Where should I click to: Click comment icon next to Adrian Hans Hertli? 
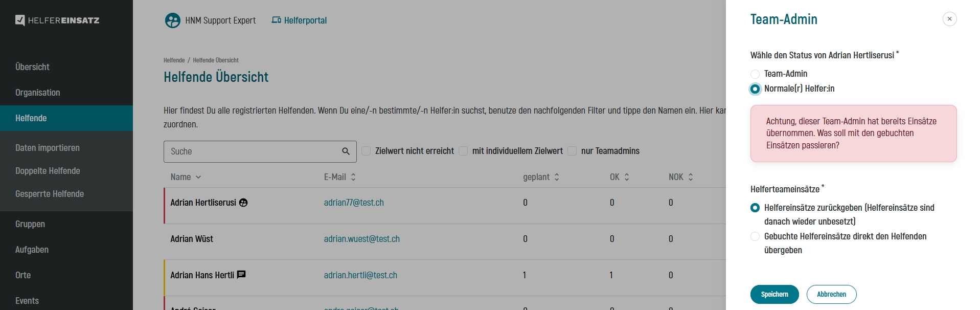tap(241, 275)
